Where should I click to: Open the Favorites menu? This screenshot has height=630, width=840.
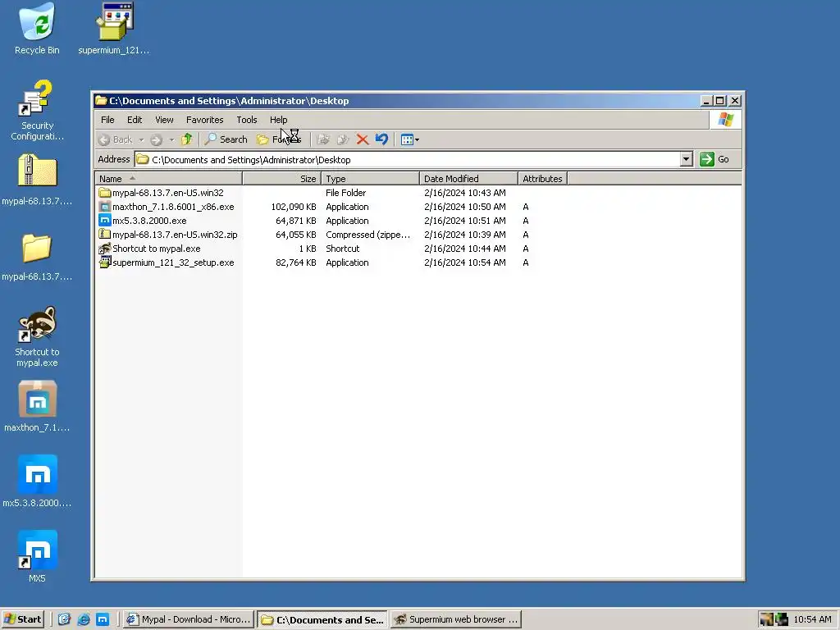coord(204,120)
